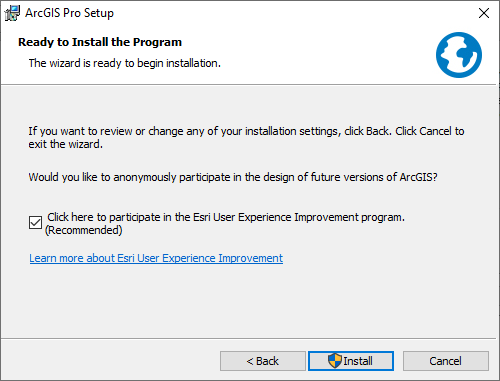
Task: Click the checkmark inside the participation checkbox
Action: (x=35, y=223)
